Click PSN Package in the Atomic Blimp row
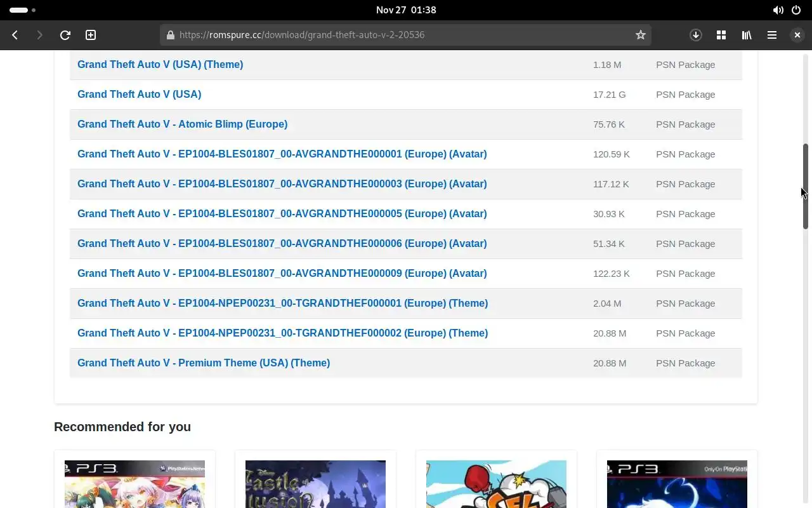The width and height of the screenshot is (812, 508). [685, 124]
